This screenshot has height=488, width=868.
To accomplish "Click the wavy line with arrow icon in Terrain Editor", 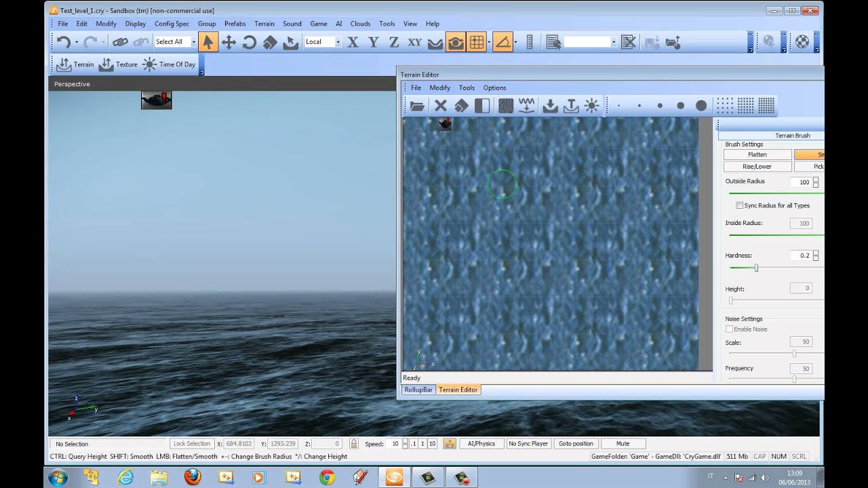I will [527, 106].
